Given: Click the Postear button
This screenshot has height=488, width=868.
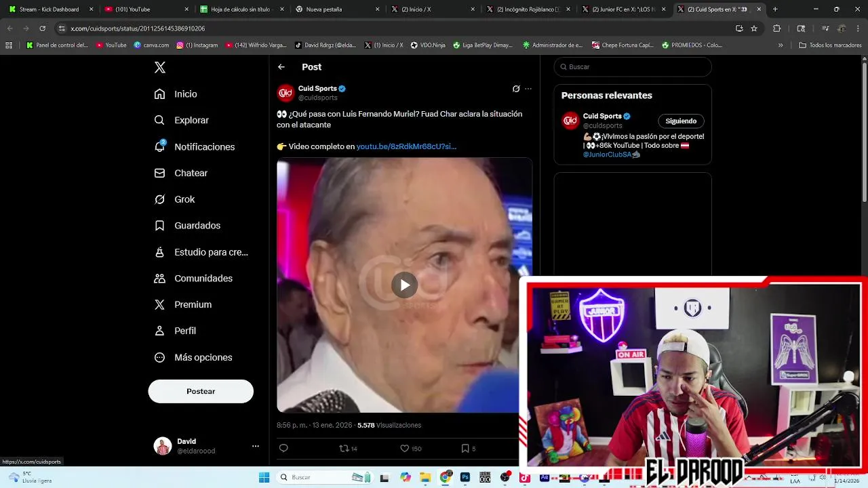Looking at the screenshot, I should coord(201,391).
